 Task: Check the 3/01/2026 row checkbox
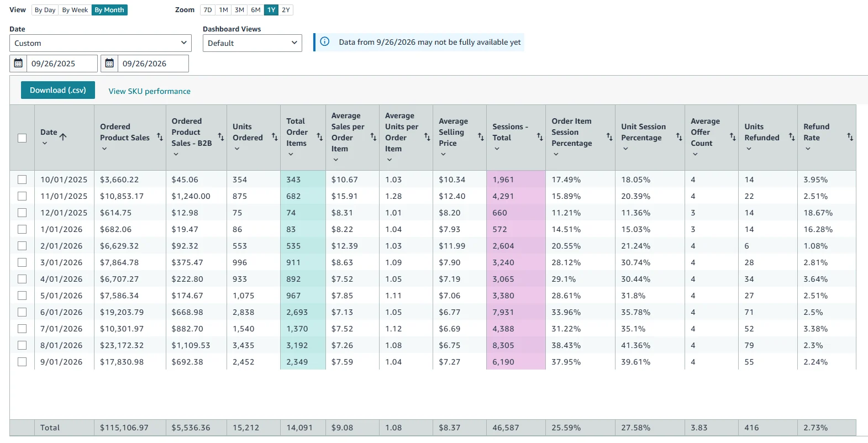pos(22,262)
